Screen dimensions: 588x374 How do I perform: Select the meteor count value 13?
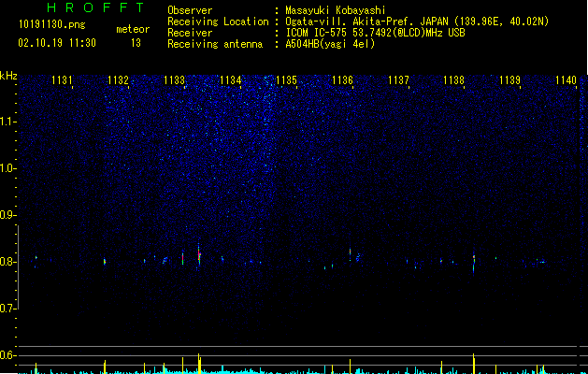136,43
